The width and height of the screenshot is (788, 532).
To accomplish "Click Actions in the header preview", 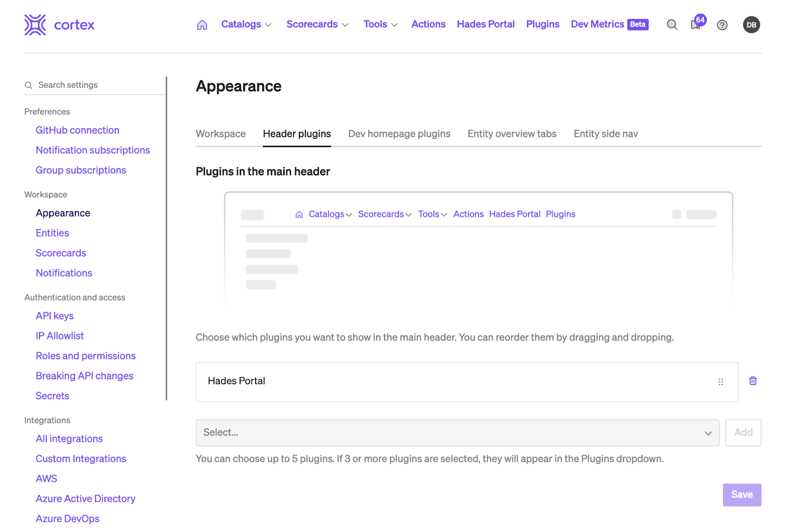I will (x=468, y=214).
